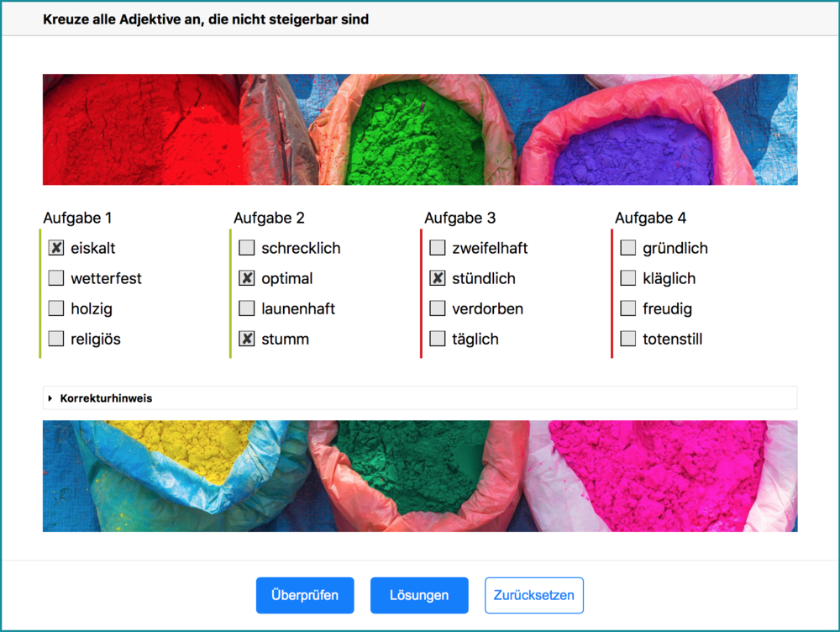This screenshot has width=840, height=632.
Task: Click the Überprüfen button
Action: point(305,595)
